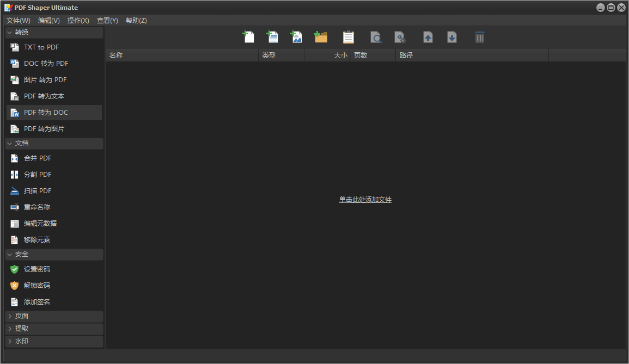The width and height of the screenshot is (629, 364).
Task: Click the DOC 转为 PDF Word icon
Action: click(15, 64)
